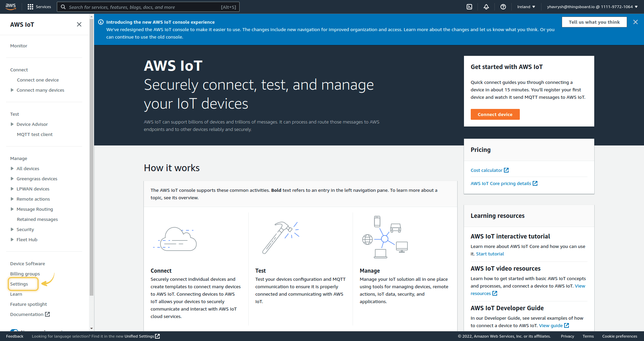Click the sidebar scroll-down arrow
This screenshot has width=644, height=341.
[x=91, y=328]
